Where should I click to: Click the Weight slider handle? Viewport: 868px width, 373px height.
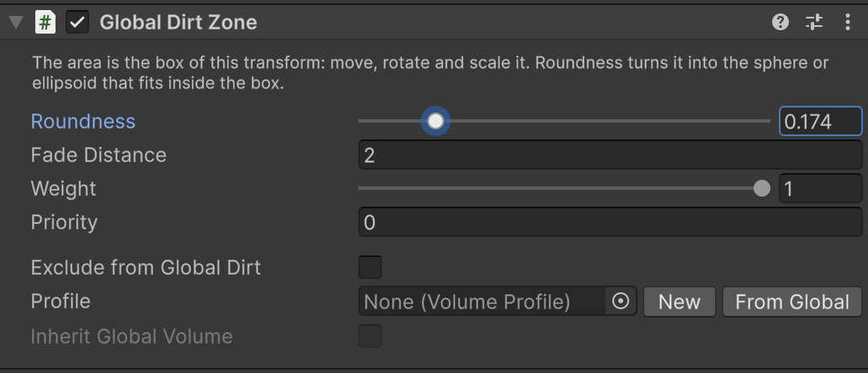(x=762, y=188)
